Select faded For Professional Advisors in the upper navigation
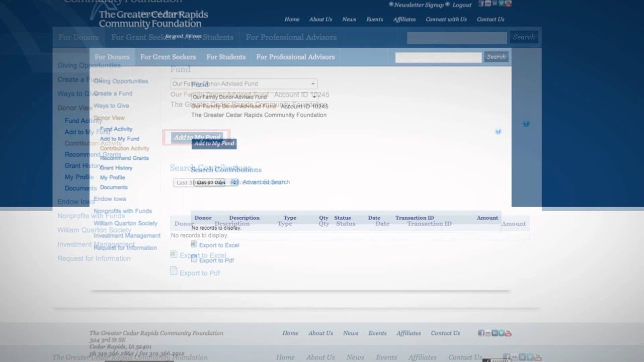 291,37
